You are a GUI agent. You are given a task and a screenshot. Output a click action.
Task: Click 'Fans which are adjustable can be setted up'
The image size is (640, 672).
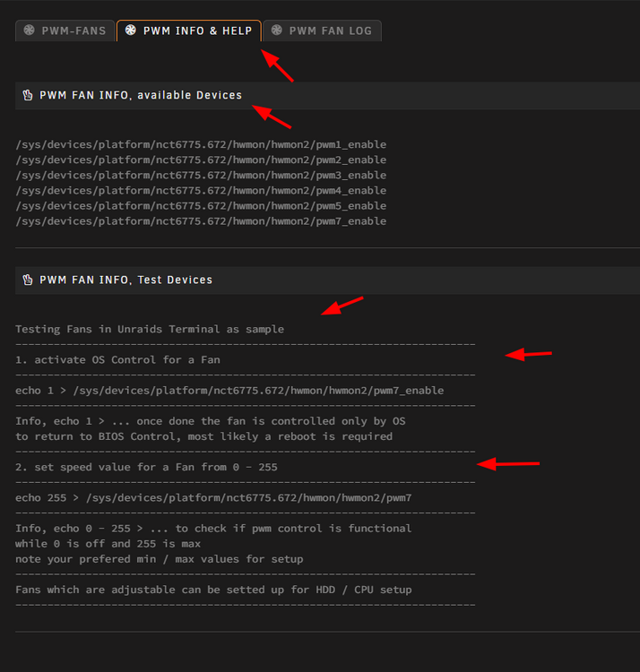coord(213,590)
